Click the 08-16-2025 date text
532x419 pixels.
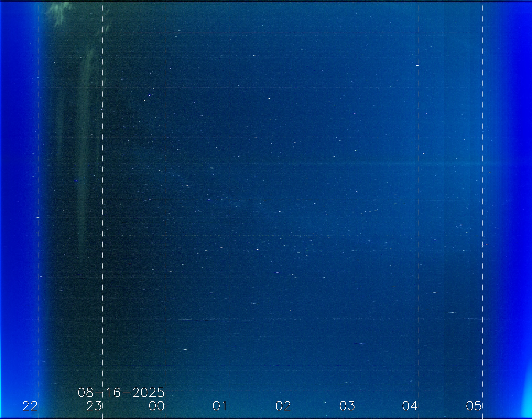121,393
